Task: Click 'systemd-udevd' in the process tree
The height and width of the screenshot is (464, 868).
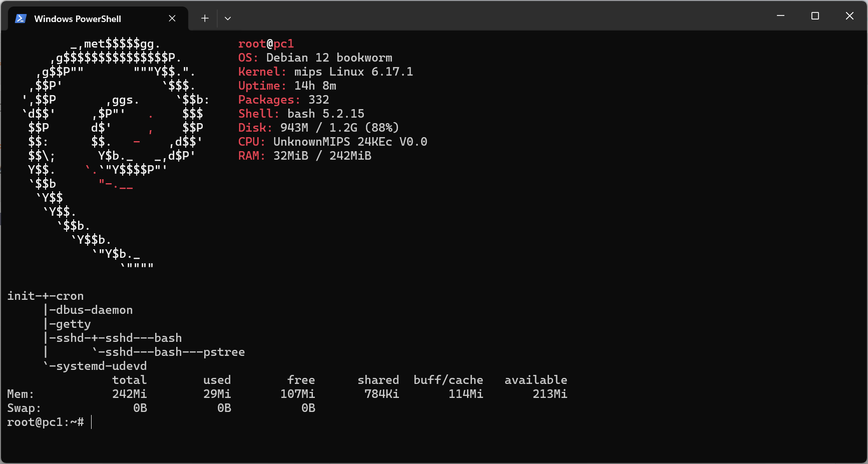Action: pos(102,366)
